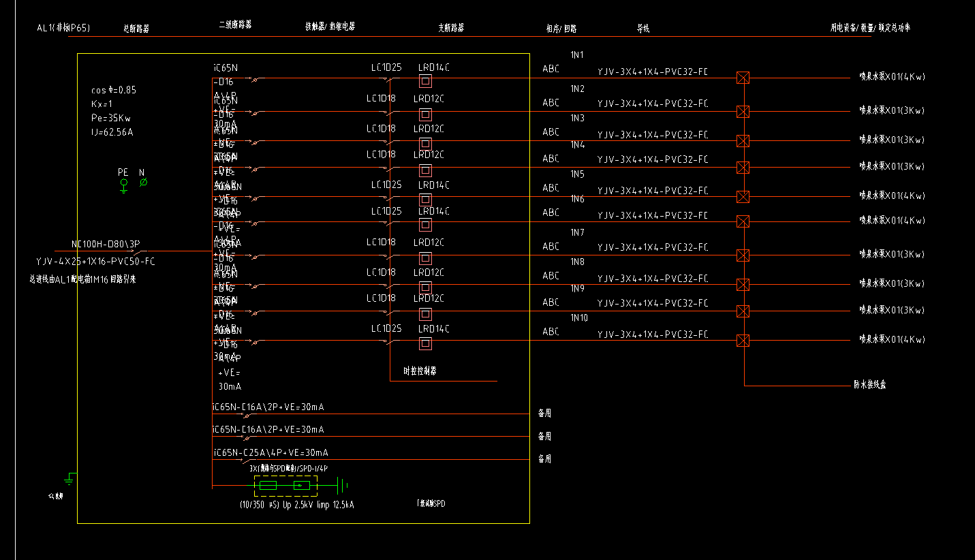
Task: Select the Ij=62.56A parameter text
Action: [x=112, y=132]
